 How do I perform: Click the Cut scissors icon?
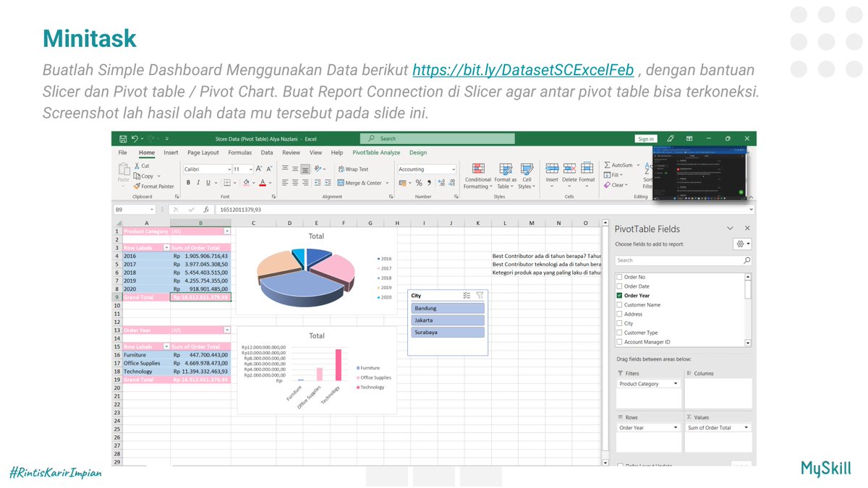137,166
